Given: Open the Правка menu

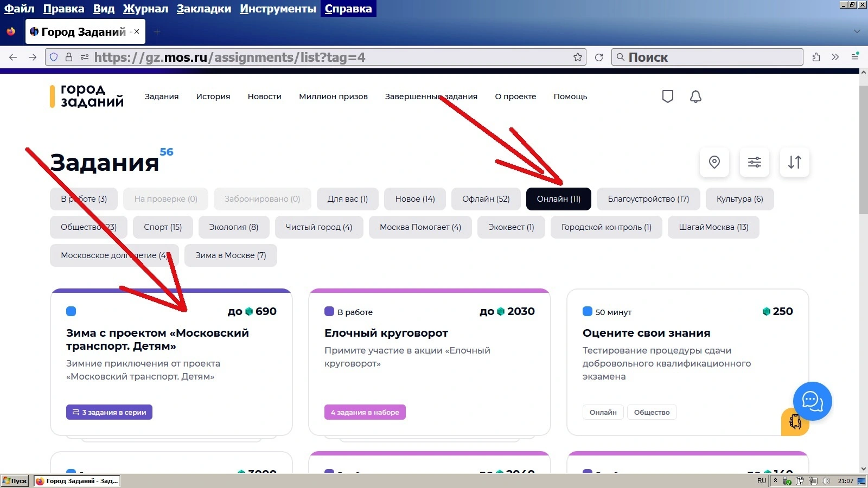Looking at the screenshot, I should point(63,9).
